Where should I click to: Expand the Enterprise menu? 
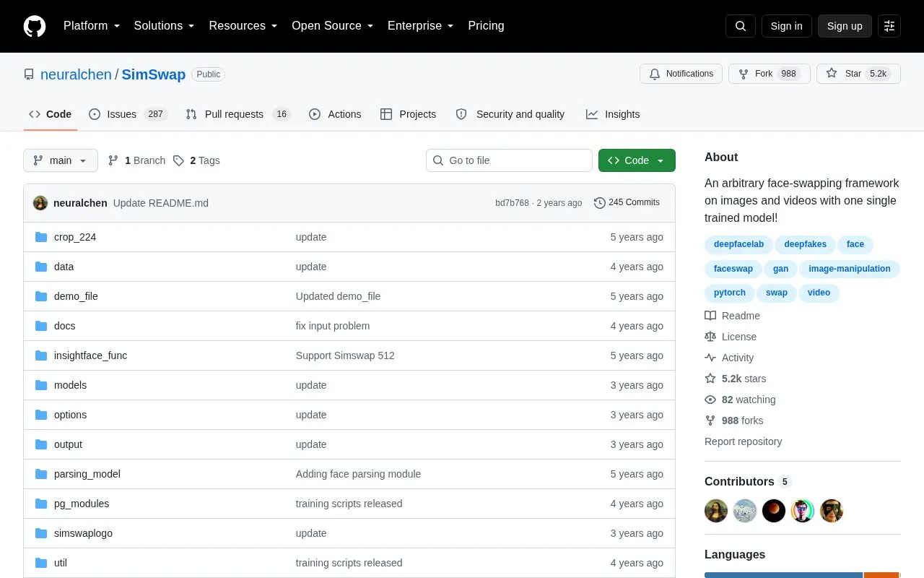click(421, 26)
